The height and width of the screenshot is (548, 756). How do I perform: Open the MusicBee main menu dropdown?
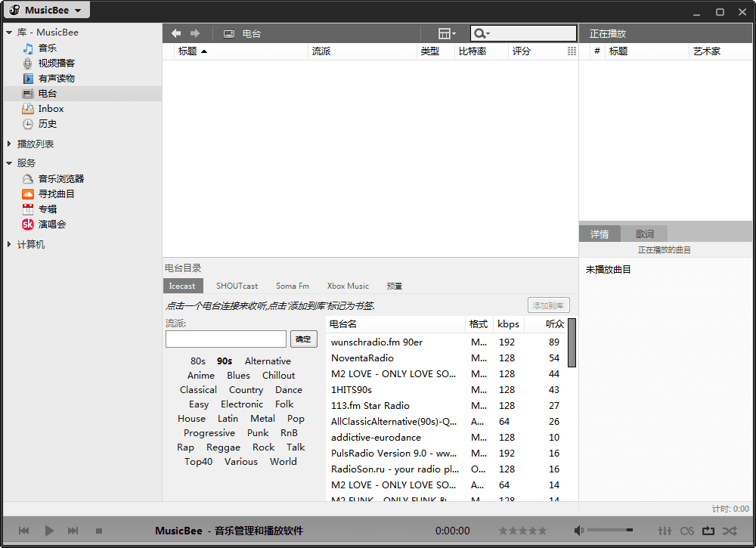46,10
